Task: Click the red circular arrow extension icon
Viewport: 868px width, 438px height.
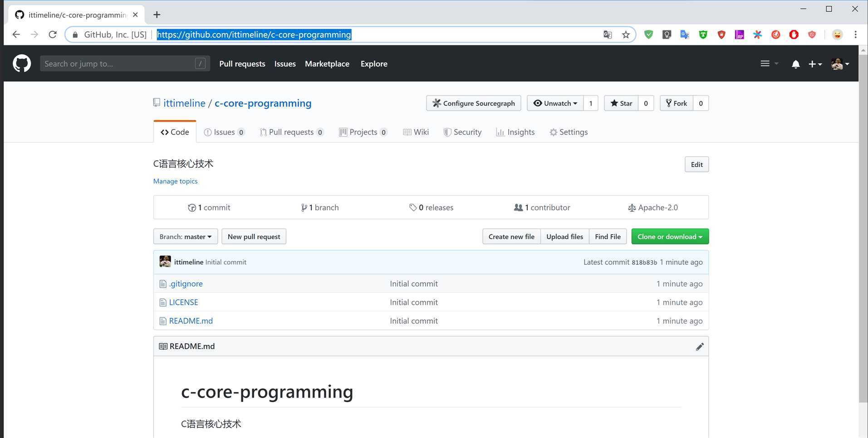Action: (775, 34)
